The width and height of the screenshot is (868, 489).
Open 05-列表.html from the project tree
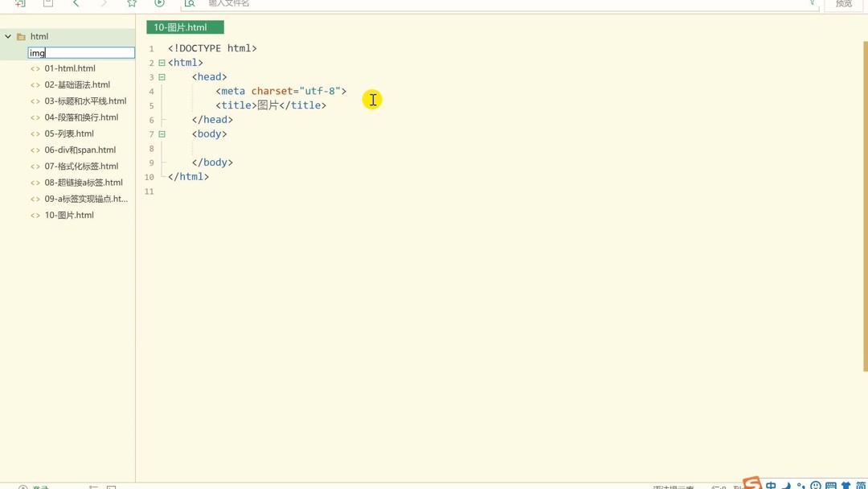pos(69,134)
